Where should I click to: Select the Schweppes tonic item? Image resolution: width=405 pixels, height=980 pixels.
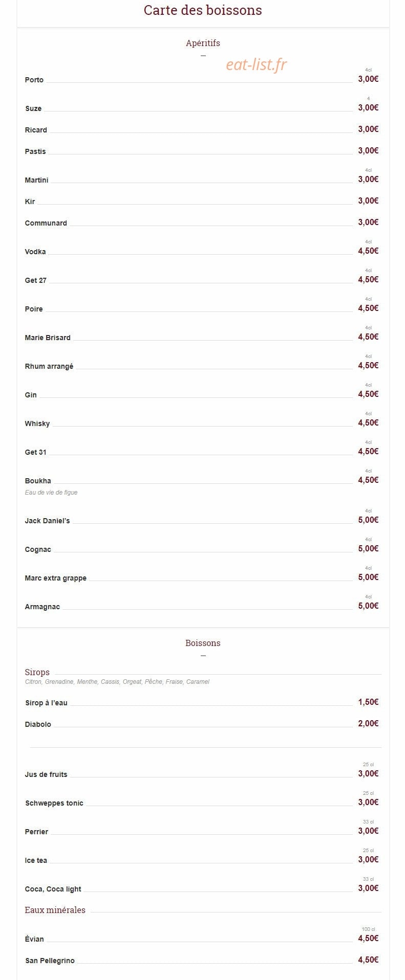[54, 803]
